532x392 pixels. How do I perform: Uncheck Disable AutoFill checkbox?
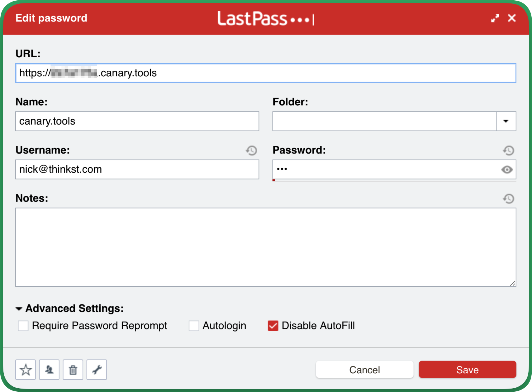pyautogui.click(x=273, y=326)
